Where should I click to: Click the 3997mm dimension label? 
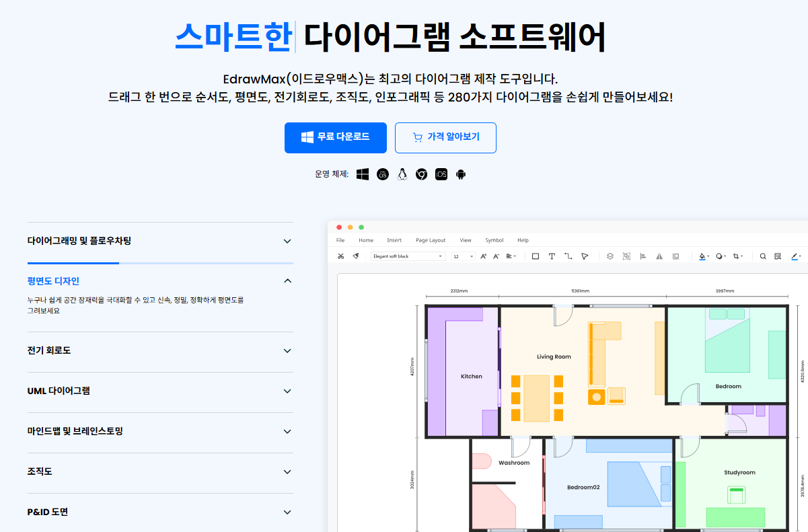[725, 291]
